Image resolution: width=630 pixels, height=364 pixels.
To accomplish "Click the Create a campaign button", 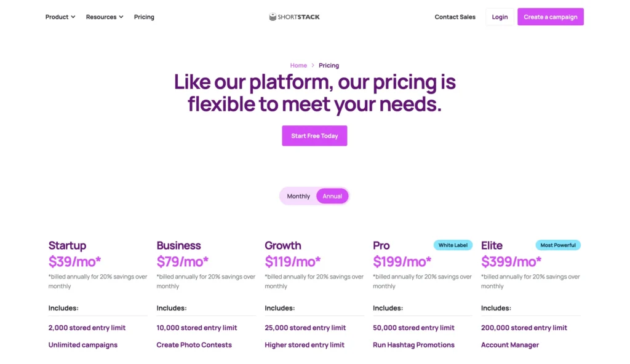I will pos(550,17).
